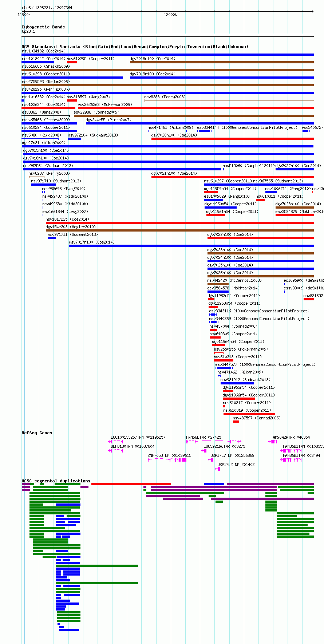Image resolution: width=324 pixels, height=644 pixels.
Task: Click nsv465468 (Itsara2009) label
Action: pos(46,120)
